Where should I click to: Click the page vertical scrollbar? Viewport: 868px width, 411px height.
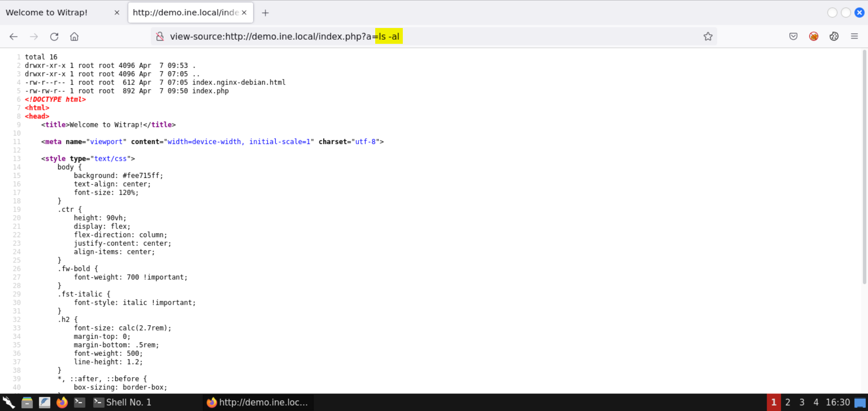[x=864, y=167]
